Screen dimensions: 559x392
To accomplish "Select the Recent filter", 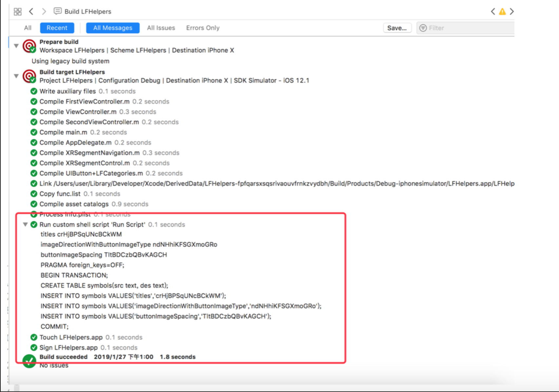I will pos(57,28).
